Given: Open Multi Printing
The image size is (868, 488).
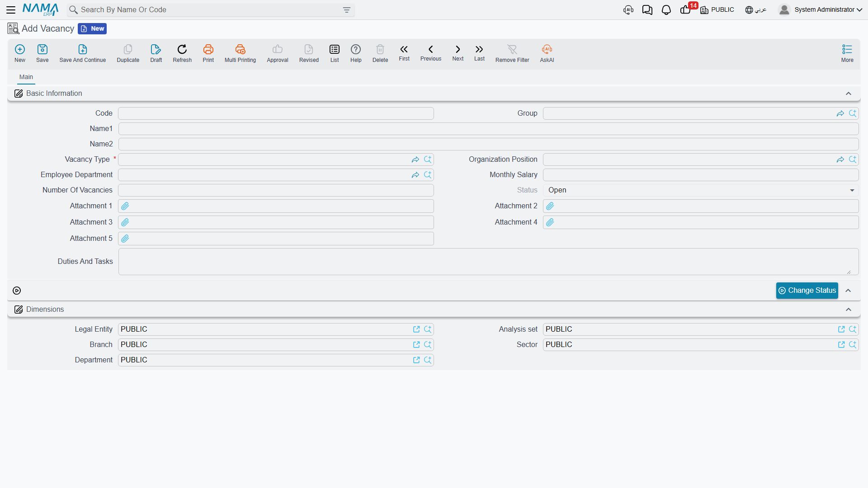Looking at the screenshot, I should coord(240,53).
